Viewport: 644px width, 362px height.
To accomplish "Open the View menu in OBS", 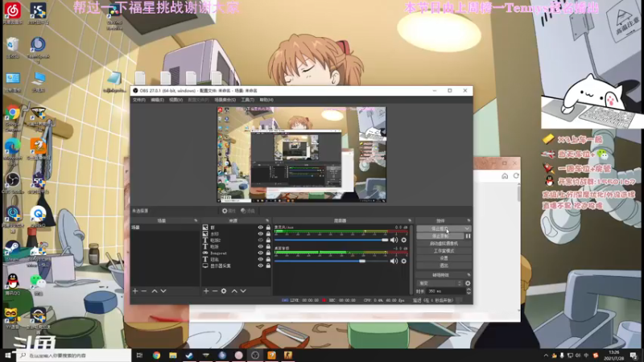I will pos(175,100).
